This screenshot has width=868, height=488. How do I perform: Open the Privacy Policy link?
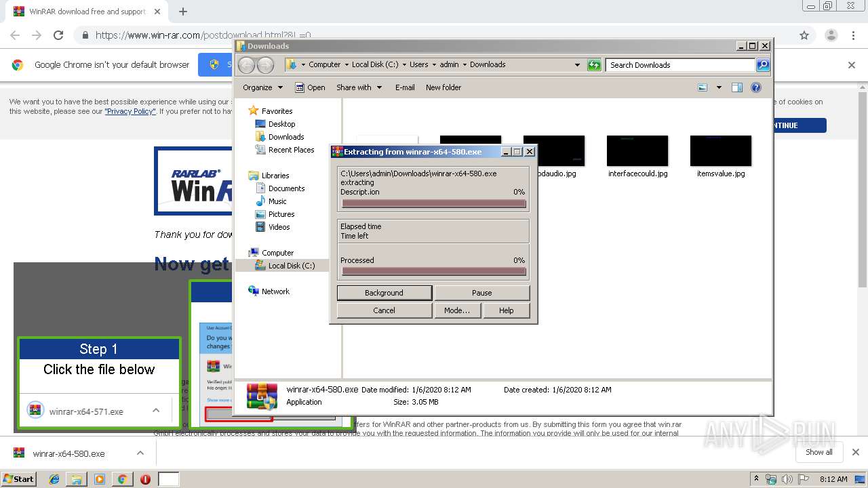[x=130, y=111]
